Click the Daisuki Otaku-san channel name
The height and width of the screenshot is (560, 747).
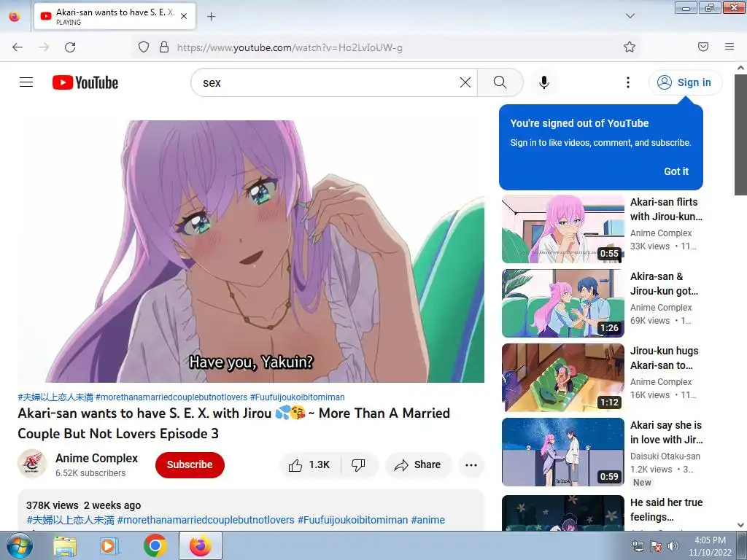(x=665, y=456)
